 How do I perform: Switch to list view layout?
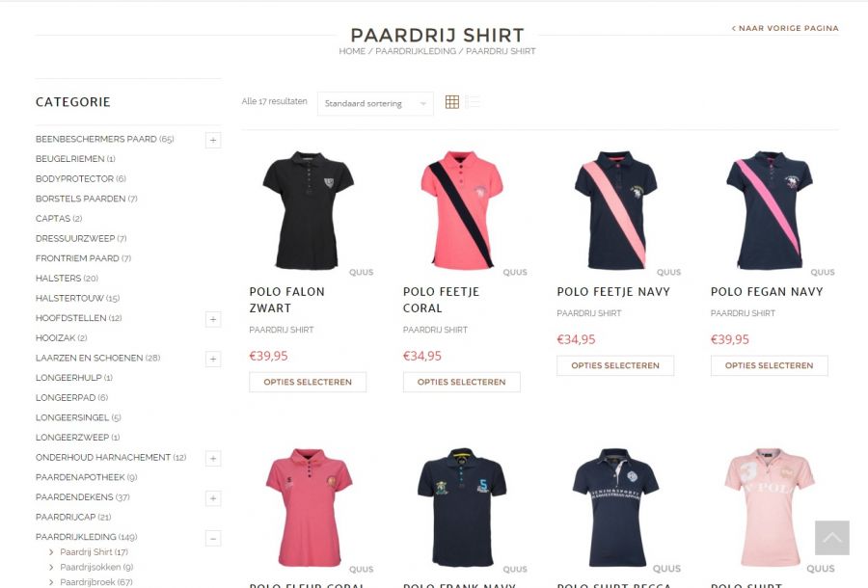tap(473, 102)
